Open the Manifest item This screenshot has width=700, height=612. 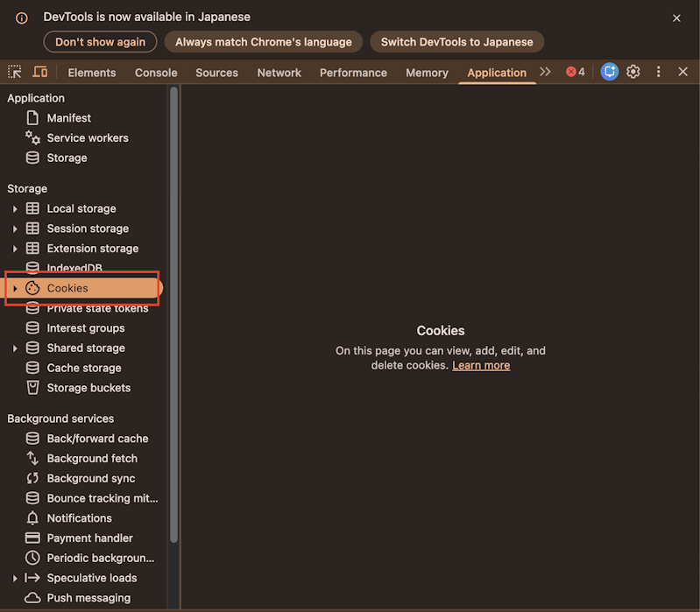[68, 118]
